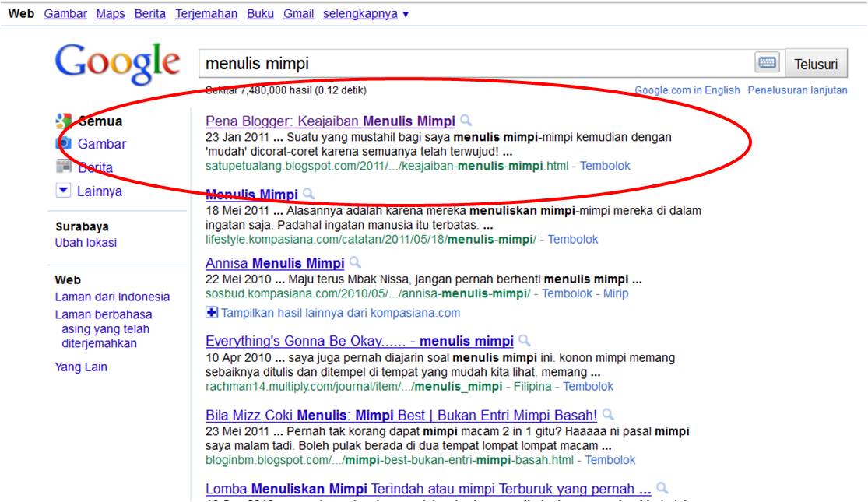The width and height of the screenshot is (868, 502).
Task: Click the Google logo
Action: pos(118,64)
